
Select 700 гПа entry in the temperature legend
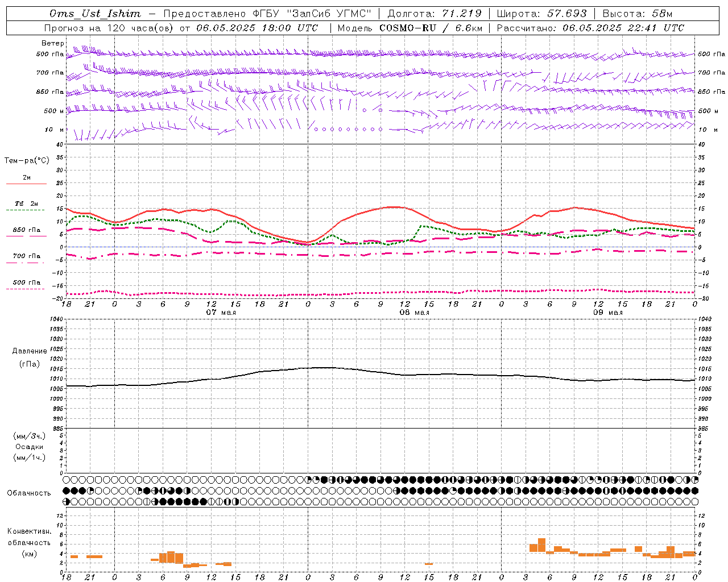(27, 256)
